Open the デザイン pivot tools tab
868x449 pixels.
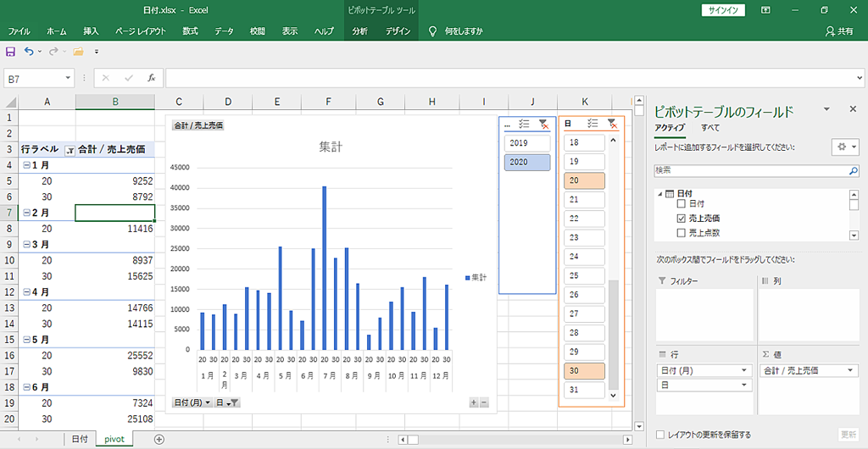click(x=398, y=31)
